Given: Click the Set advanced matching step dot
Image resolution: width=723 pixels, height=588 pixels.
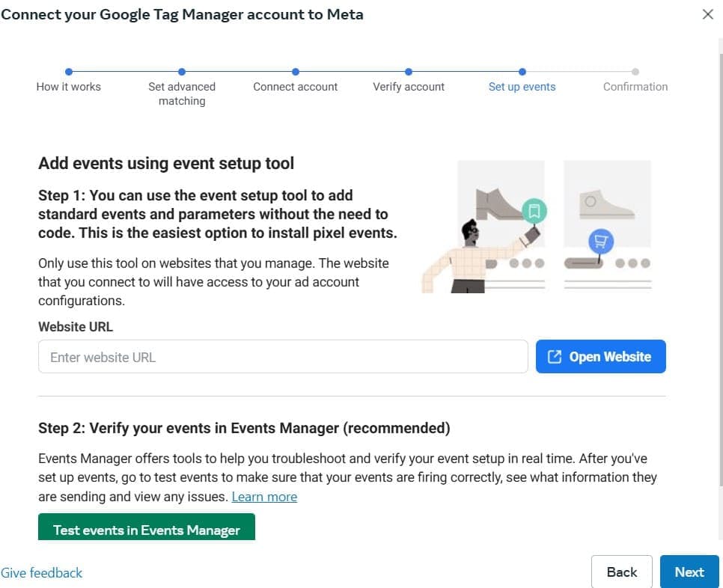Looking at the screenshot, I should click(182, 72).
